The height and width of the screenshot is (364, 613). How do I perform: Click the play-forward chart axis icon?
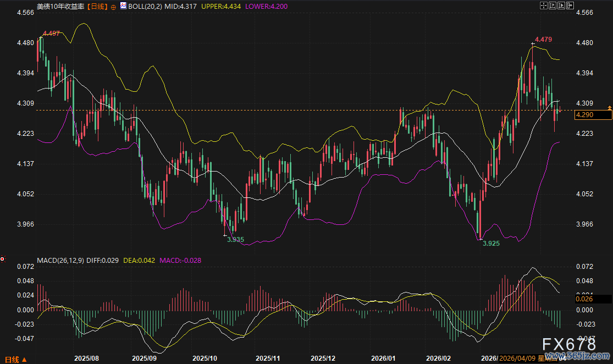(x=561, y=5)
